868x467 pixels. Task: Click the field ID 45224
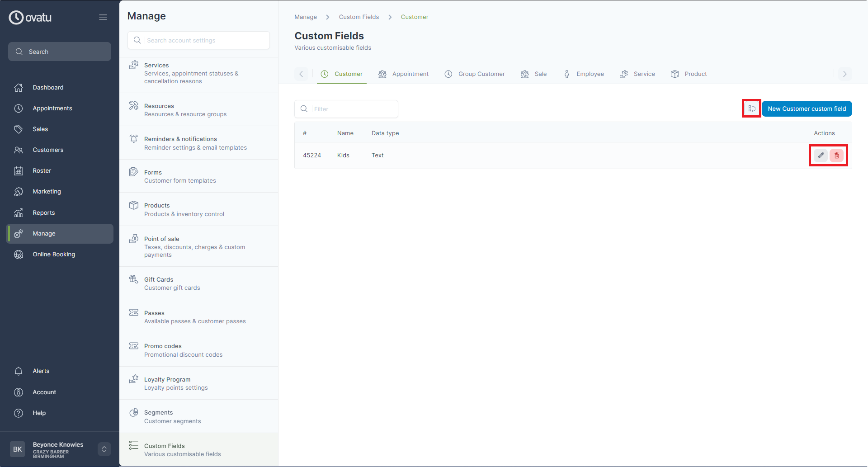coord(312,155)
